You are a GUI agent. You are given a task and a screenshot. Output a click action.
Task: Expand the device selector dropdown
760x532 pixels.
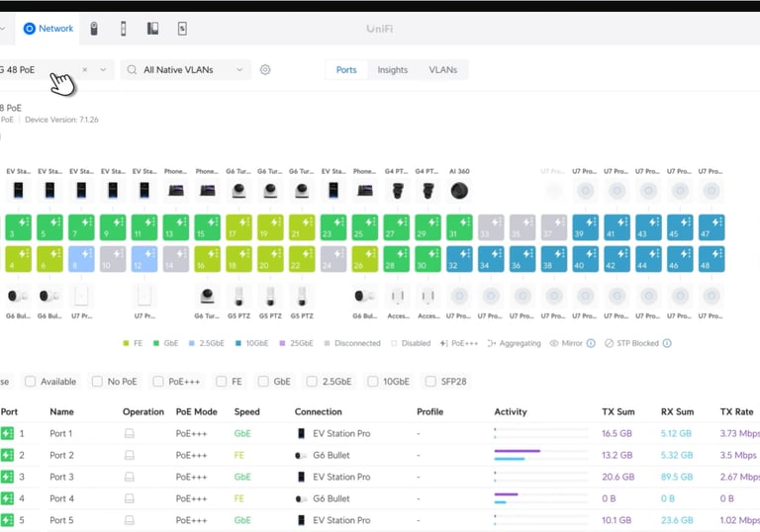click(x=103, y=70)
